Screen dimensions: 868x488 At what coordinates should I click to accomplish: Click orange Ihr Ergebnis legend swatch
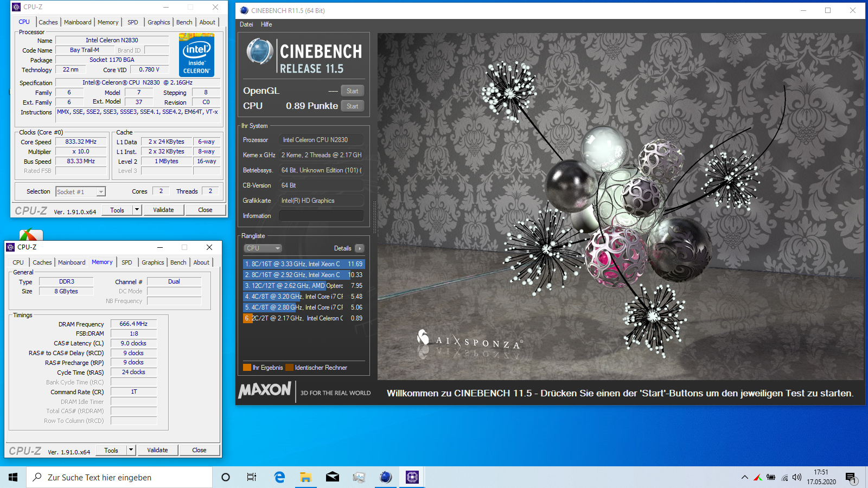(x=247, y=368)
